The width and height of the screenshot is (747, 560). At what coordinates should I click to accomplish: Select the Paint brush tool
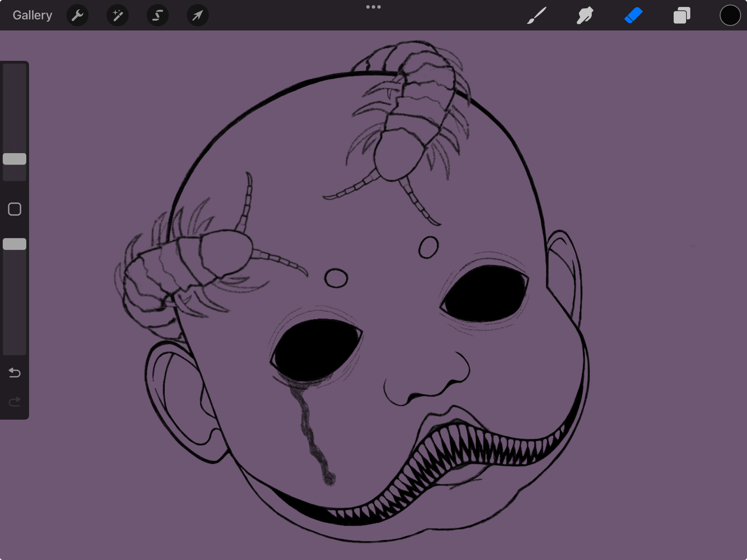537,15
